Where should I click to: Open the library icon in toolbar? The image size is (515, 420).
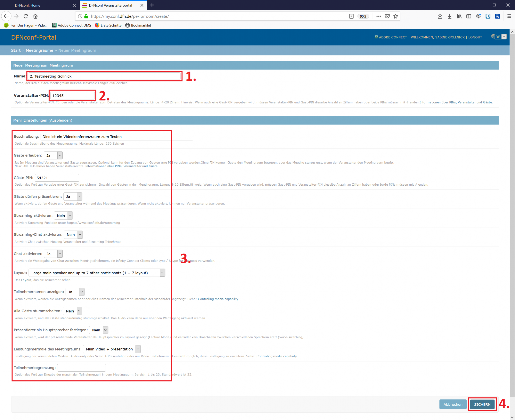[459, 16]
